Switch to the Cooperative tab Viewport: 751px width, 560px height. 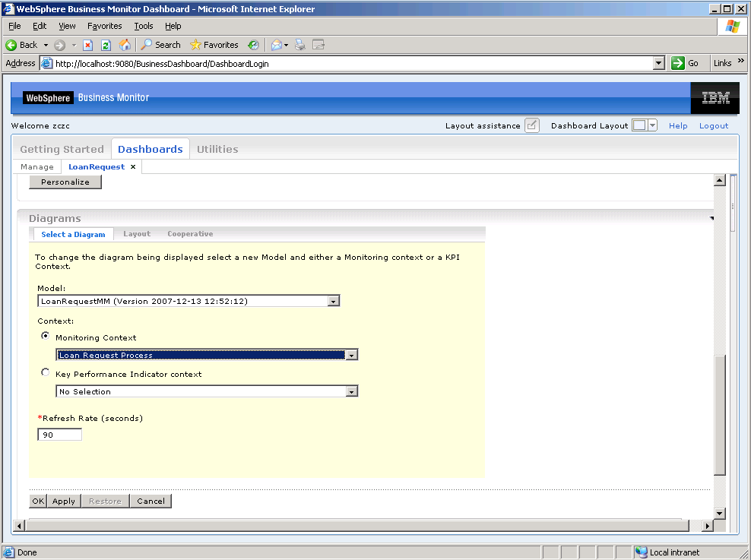(x=190, y=233)
